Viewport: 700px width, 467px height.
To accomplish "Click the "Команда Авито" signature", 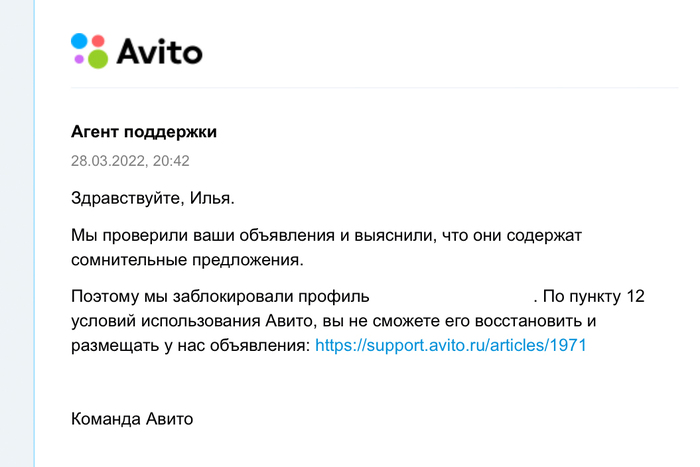I will [132, 418].
